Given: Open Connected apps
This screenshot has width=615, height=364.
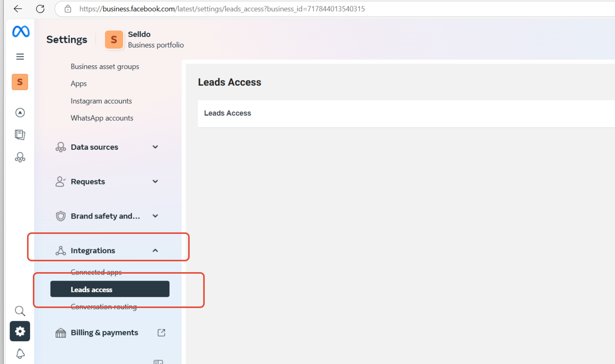Looking at the screenshot, I should click(x=96, y=272).
